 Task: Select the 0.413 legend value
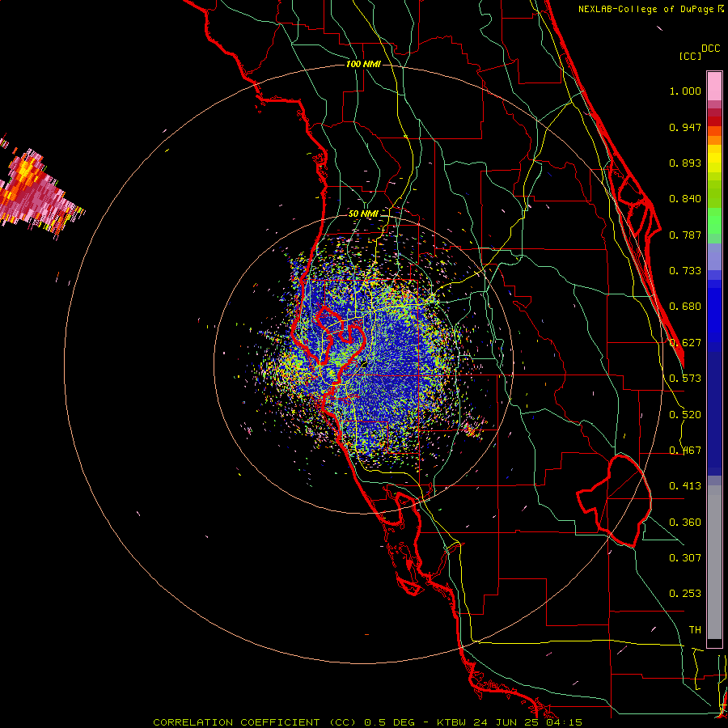pyautogui.click(x=685, y=486)
